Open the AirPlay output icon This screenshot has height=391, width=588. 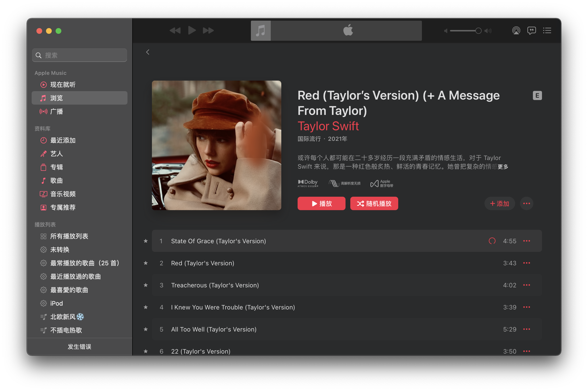(516, 31)
